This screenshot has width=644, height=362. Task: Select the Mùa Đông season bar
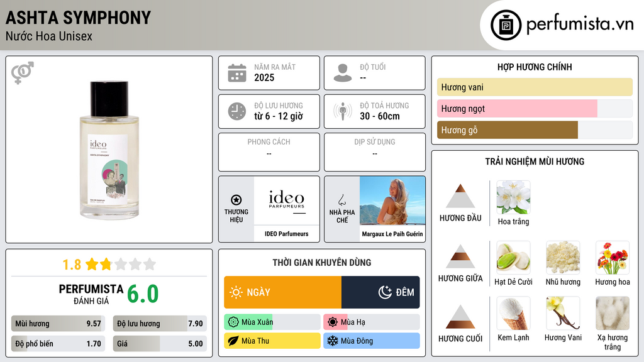371,341
